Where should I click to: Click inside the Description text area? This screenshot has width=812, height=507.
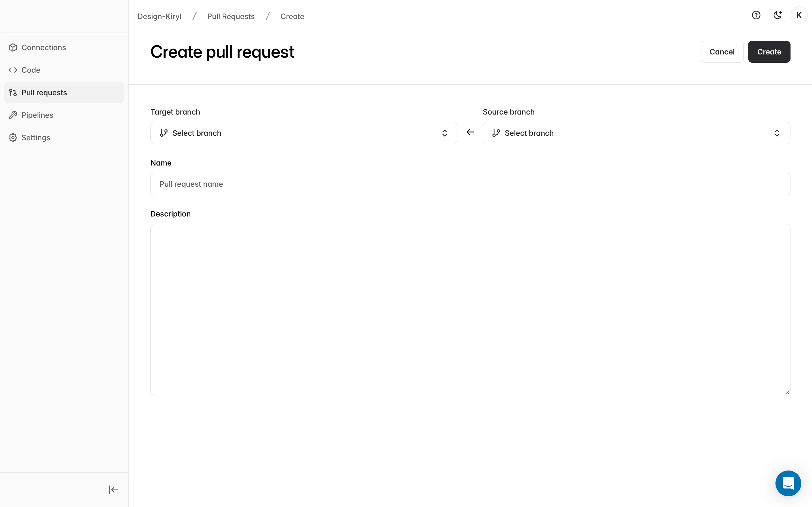pos(470,309)
